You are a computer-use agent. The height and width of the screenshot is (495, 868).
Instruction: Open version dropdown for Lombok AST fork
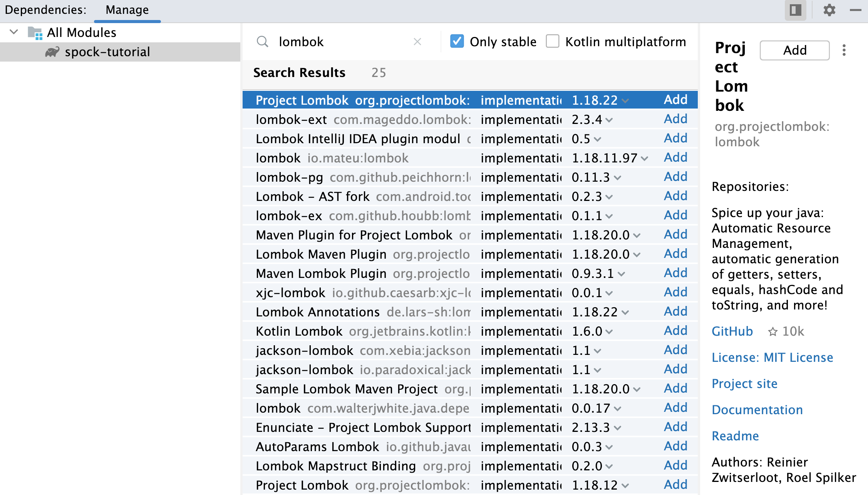[609, 197]
